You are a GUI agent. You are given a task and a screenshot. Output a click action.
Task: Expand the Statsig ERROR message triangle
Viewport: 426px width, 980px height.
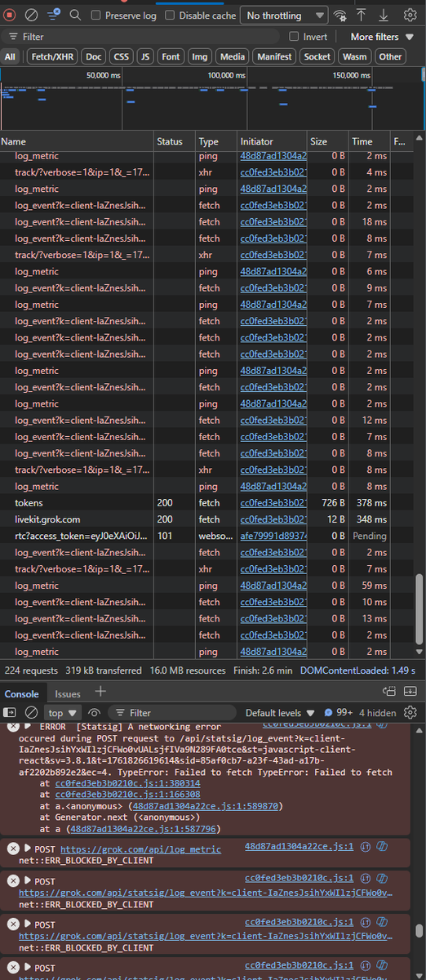[x=28, y=726]
